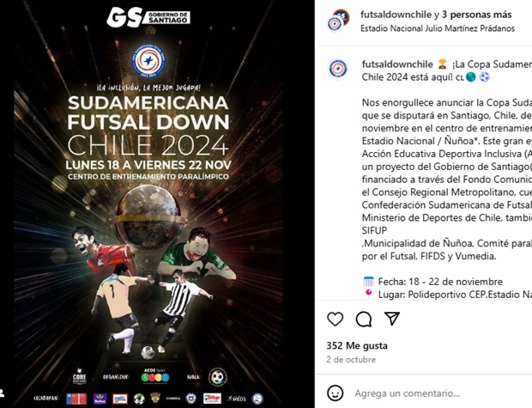This screenshot has width=532, height=408.
Task: Focus the 'Agrega un comentario...' field
Action: tap(407, 393)
